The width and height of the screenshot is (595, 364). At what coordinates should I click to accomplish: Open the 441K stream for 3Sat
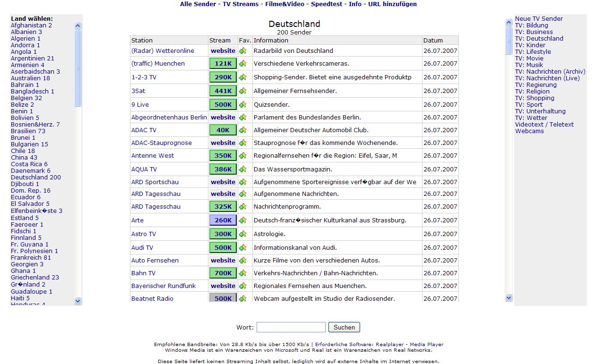(x=223, y=91)
